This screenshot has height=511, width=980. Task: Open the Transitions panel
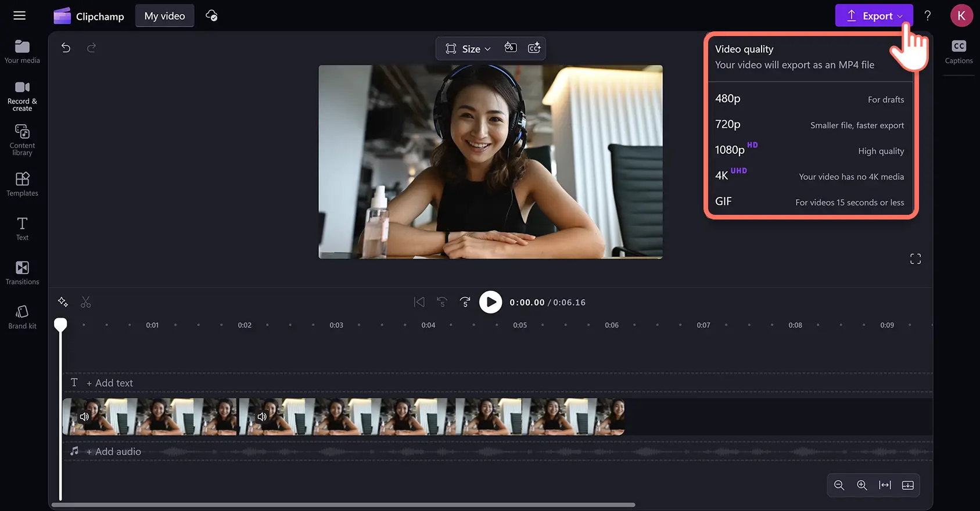pyautogui.click(x=22, y=273)
